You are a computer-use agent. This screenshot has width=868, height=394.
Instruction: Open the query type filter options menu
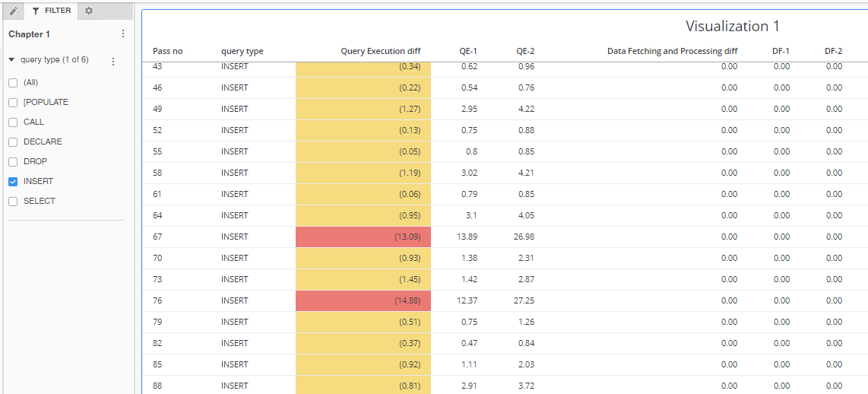[x=113, y=61]
